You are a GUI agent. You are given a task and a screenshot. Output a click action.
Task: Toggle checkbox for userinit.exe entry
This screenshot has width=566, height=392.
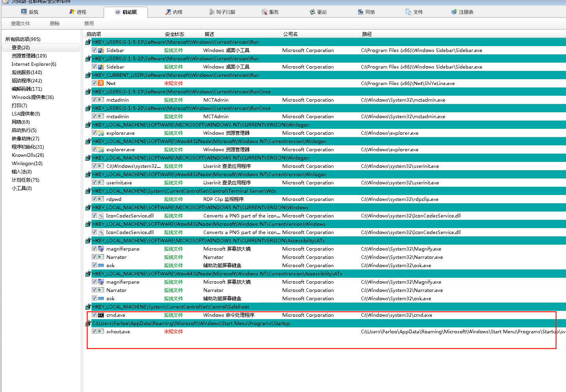click(95, 182)
